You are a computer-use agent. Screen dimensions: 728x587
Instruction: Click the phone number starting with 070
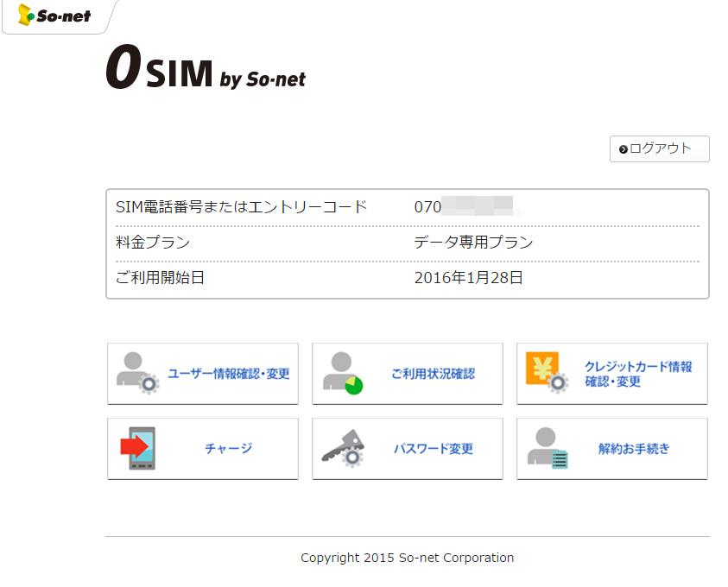[464, 206]
